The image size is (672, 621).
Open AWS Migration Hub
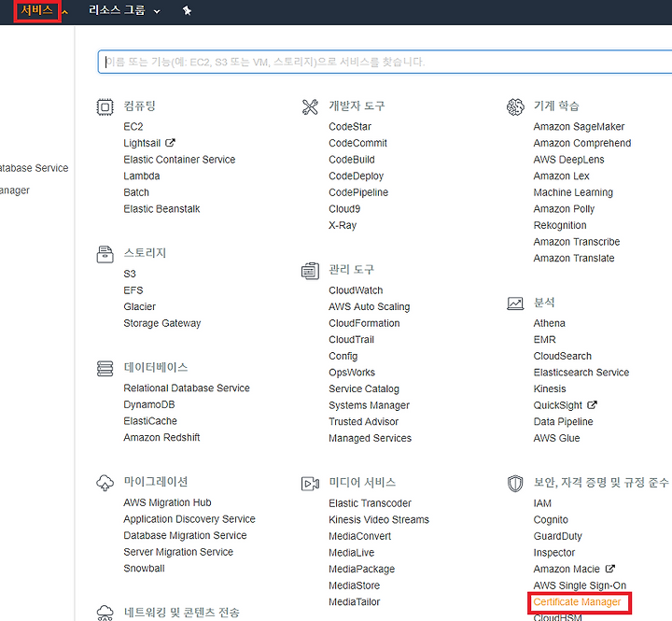pyautogui.click(x=167, y=502)
